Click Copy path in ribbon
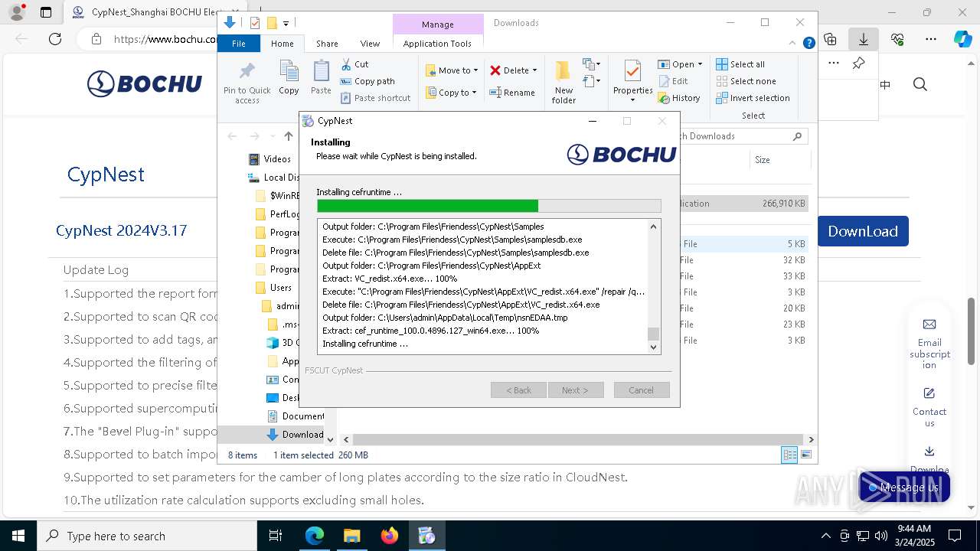Screen dimensions: 980x551 pyautogui.click(x=367, y=81)
